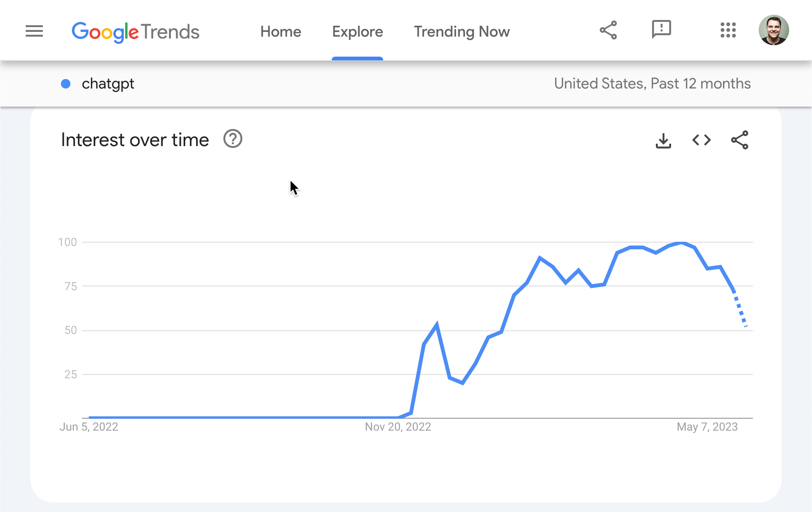Switch to the Home tab
The width and height of the screenshot is (812, 512).
(x=280, y=31)
